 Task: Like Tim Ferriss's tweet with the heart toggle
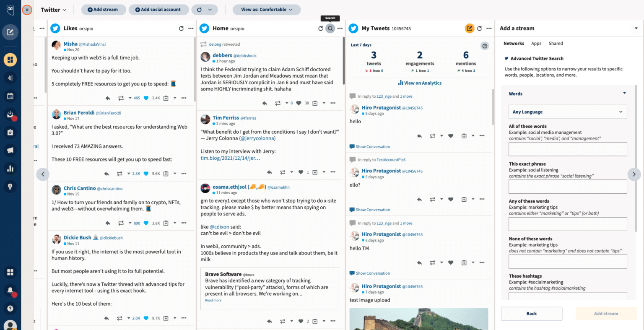pos(301,172)
